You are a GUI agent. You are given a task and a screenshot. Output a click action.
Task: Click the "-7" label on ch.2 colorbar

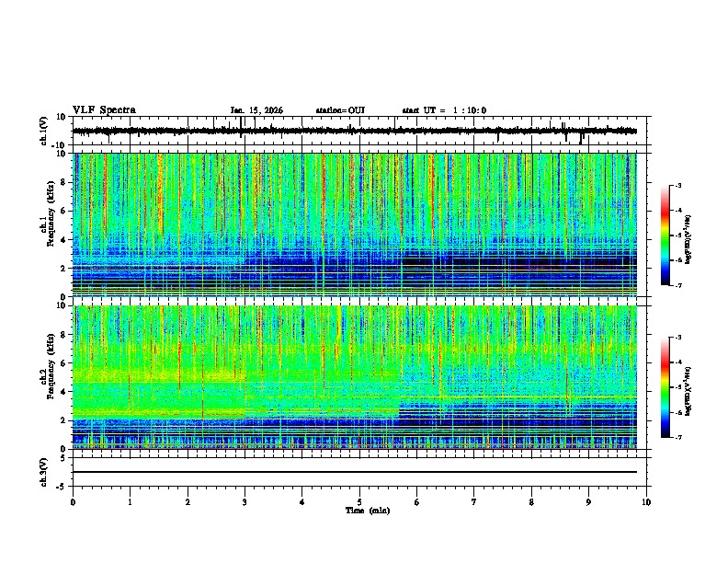(x=678, y=437)
